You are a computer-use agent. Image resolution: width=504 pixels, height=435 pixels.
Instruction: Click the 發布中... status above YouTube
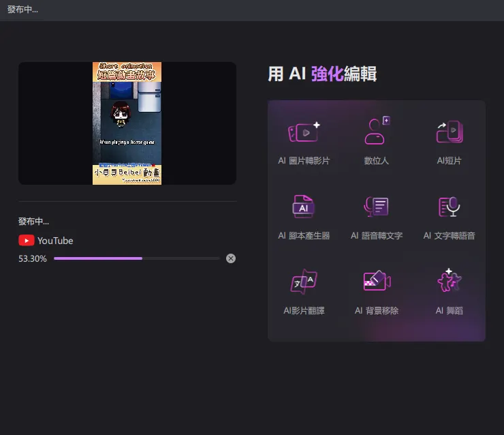tap(33, 222)
